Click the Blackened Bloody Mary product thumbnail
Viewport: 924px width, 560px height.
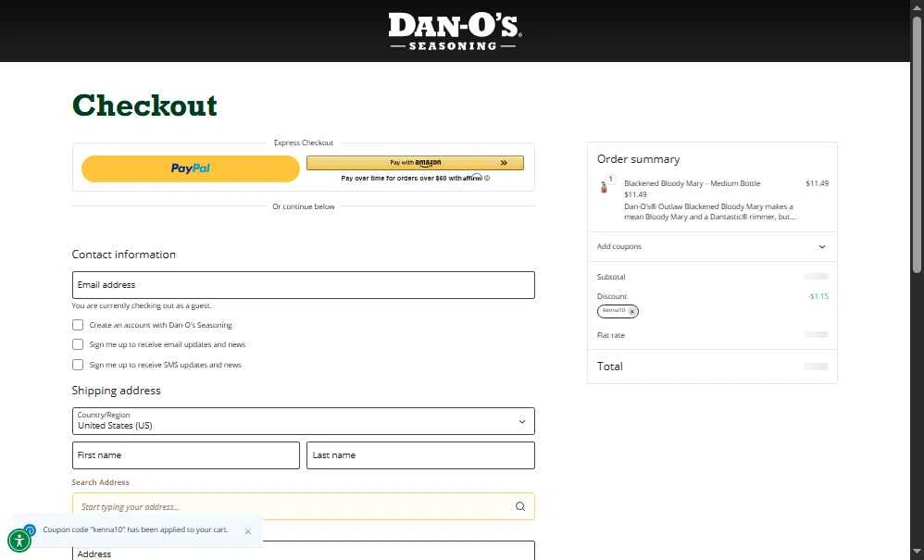point(604,186)
